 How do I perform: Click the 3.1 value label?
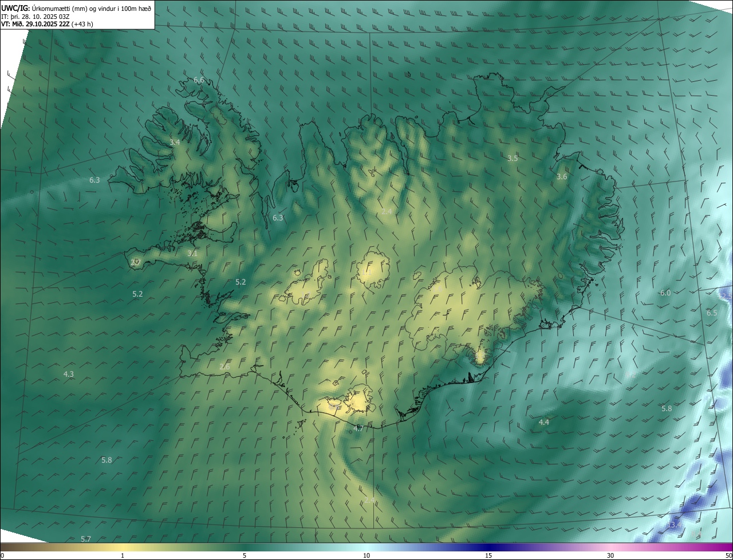click(x=192, y=253)
